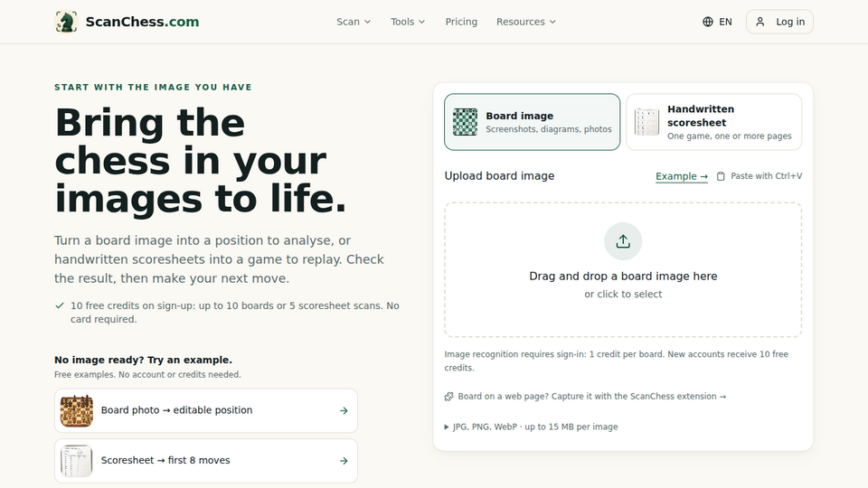Screen dimensions: 868x488
Task: Click 'Upload board image' heading
Action: [499, 176]
